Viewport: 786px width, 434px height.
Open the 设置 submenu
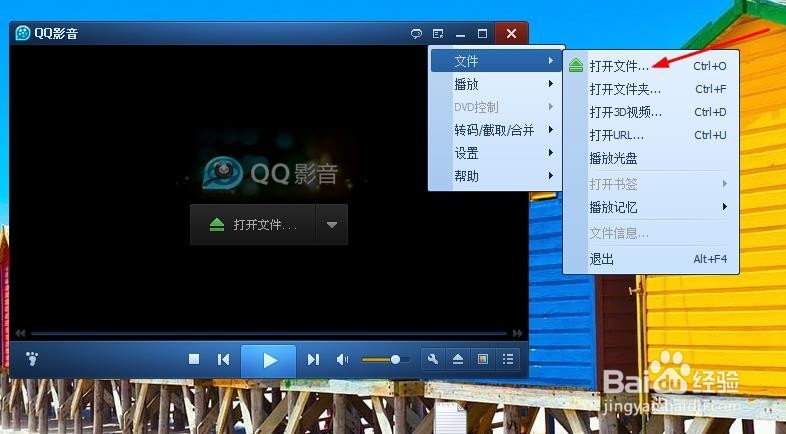pos(495,153)
